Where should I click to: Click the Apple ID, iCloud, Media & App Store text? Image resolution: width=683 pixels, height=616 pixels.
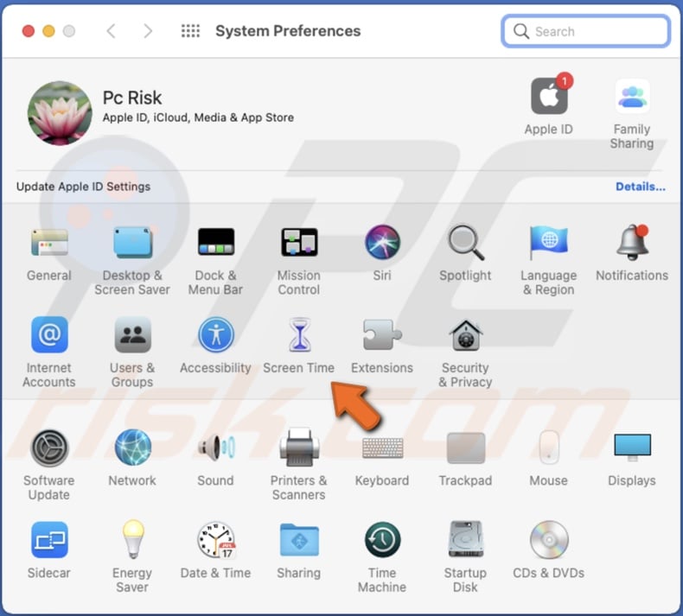point(198,117)
